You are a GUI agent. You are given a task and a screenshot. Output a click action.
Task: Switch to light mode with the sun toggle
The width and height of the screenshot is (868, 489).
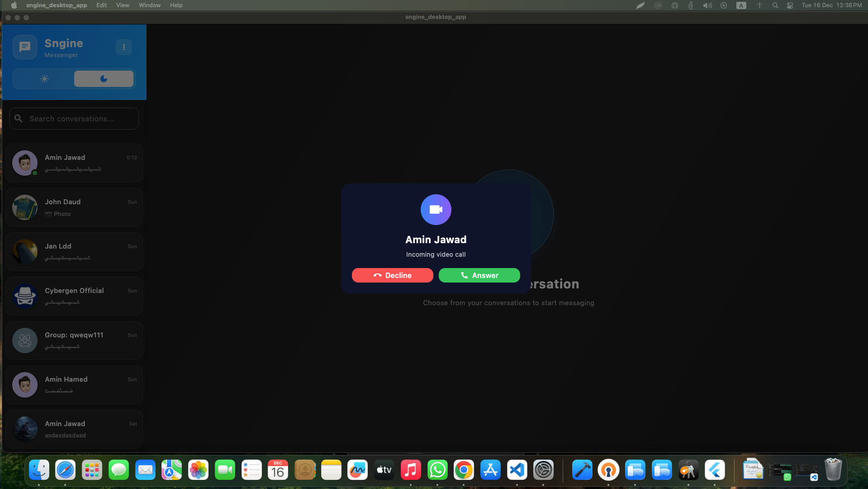44,79
